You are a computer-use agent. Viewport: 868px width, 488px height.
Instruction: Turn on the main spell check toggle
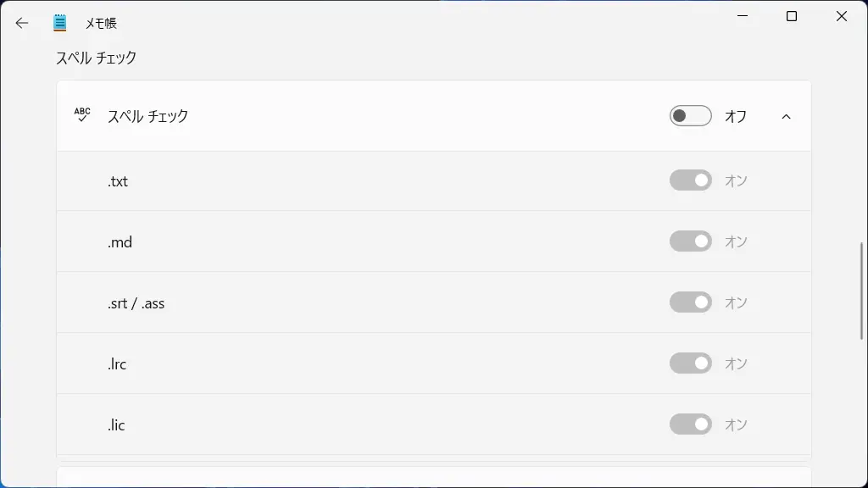coord(690,116)
